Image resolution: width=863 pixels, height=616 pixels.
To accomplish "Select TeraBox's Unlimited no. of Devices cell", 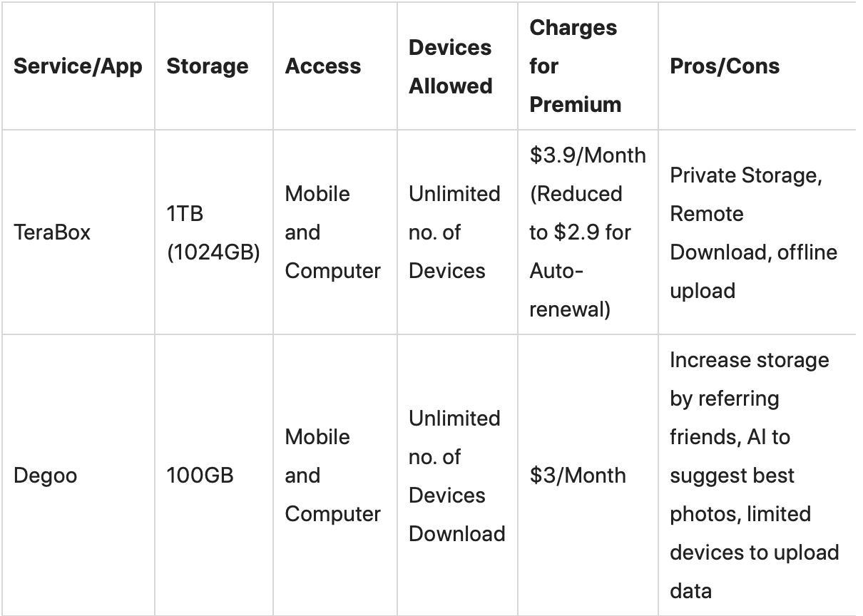I will point(454,232).
